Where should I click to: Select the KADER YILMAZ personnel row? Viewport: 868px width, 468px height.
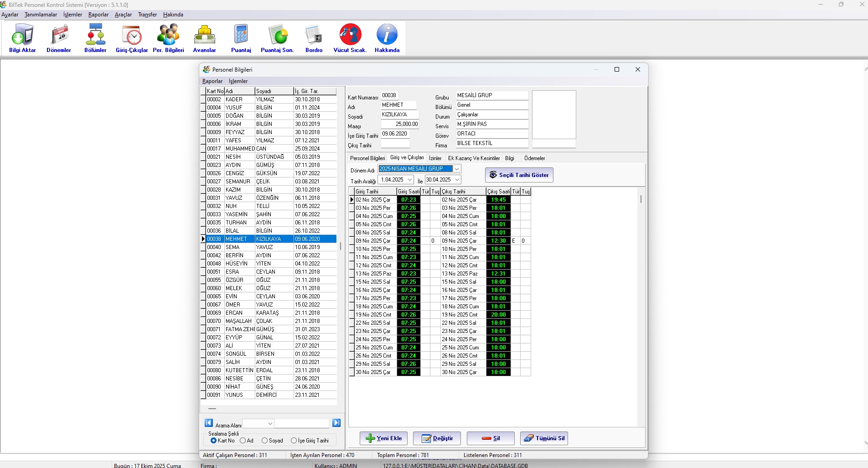pyautogui.click(x=271, y=99)
